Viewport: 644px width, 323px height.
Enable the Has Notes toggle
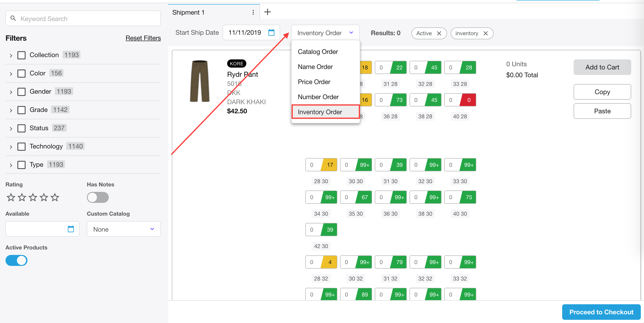tap(98, 197)
